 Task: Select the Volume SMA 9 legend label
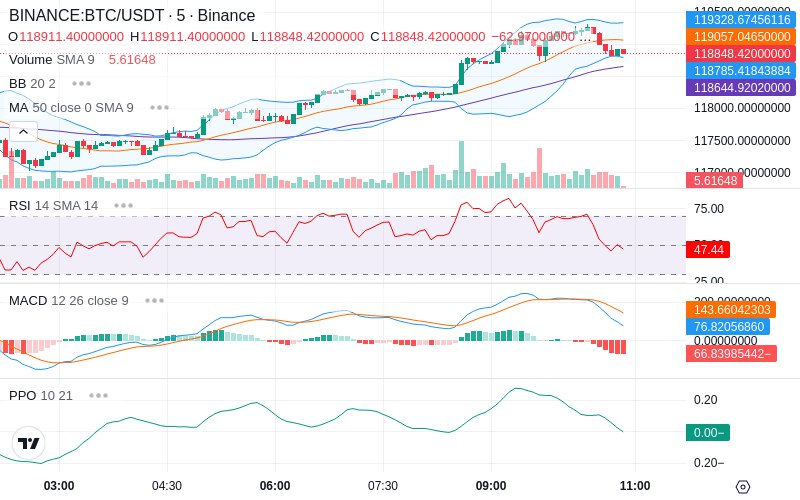tap(52, 60)
